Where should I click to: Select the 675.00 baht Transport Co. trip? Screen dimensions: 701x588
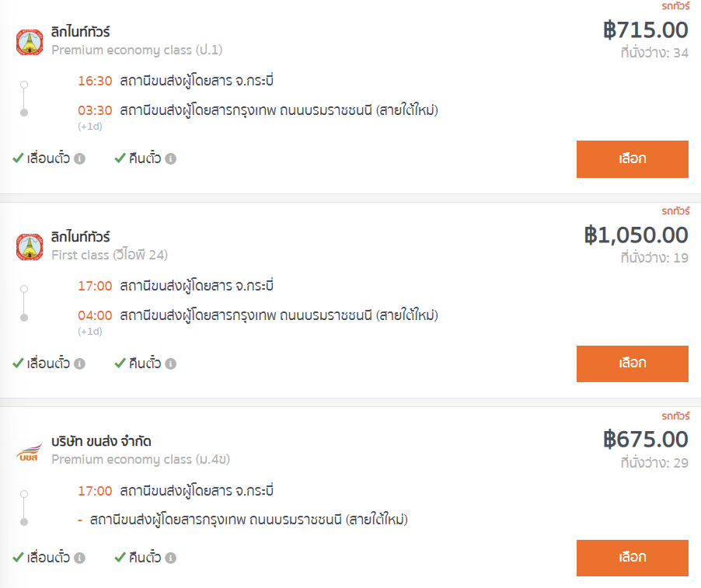click(x=632, y=558)
